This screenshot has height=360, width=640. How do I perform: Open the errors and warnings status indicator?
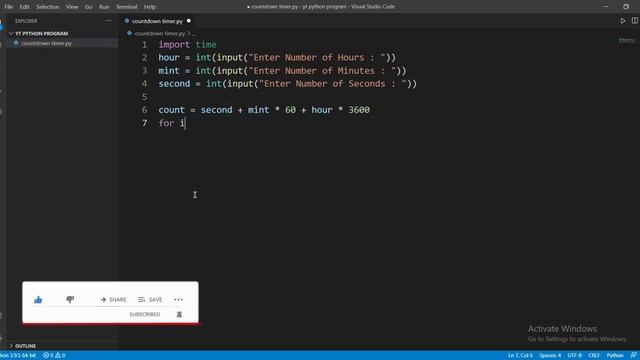[54, 355]
